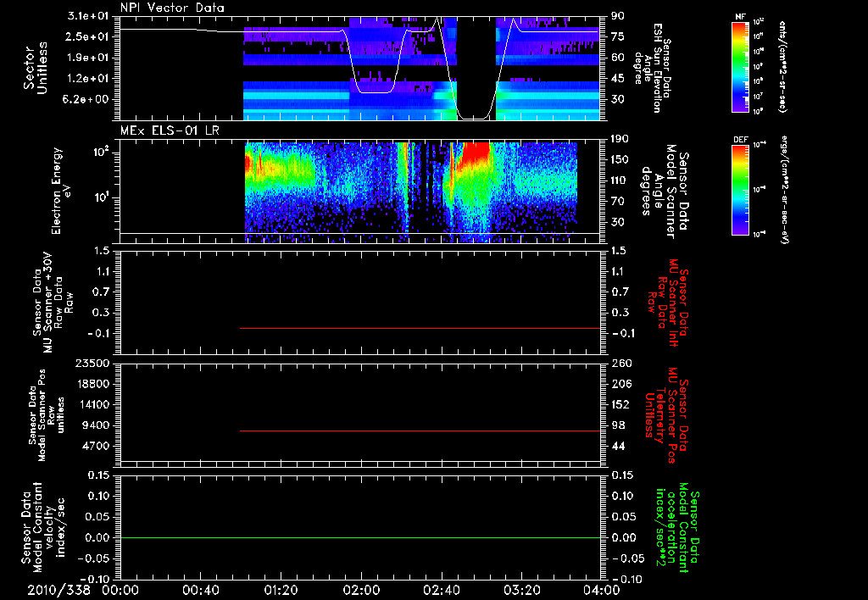The image size is (868, 600).
Task: Select the "NPI Vector Data" panel title
Action: [172, 8]
